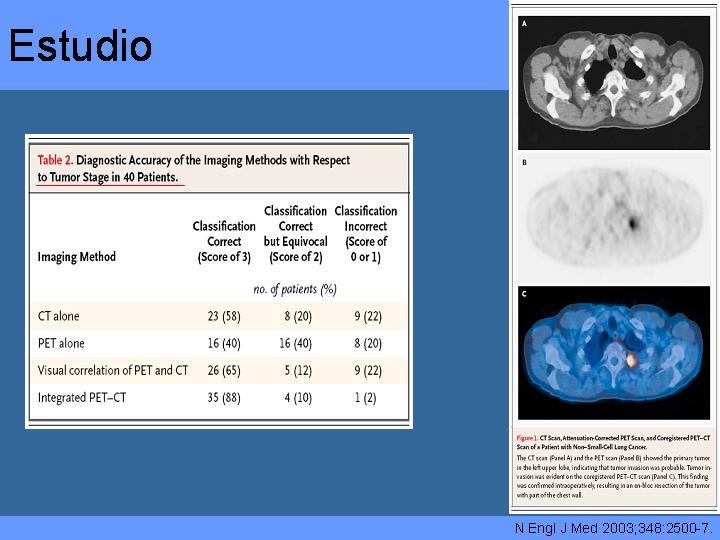Select the 'CT alone' row label
Image resolution: width=720 pixels, height=540 pixels.
58,316
